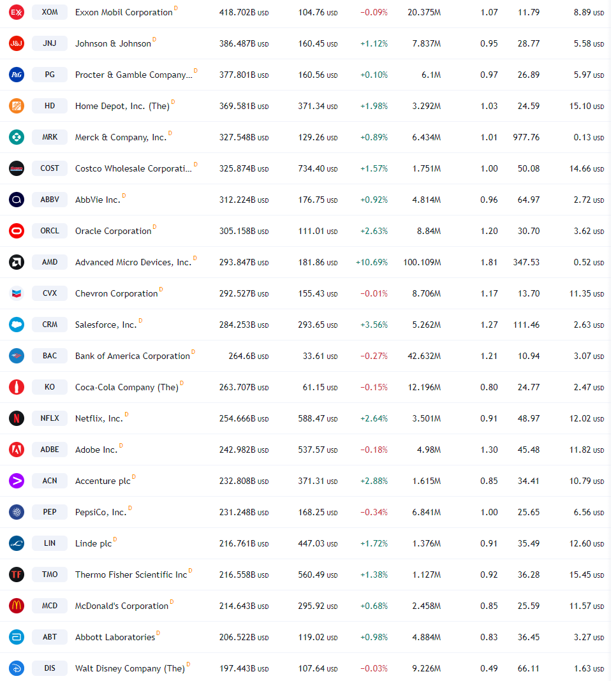This screenshot has width=616, height=681.
Task: Click the McDonald's golden arches icon
Action: [x=17, y=606]
